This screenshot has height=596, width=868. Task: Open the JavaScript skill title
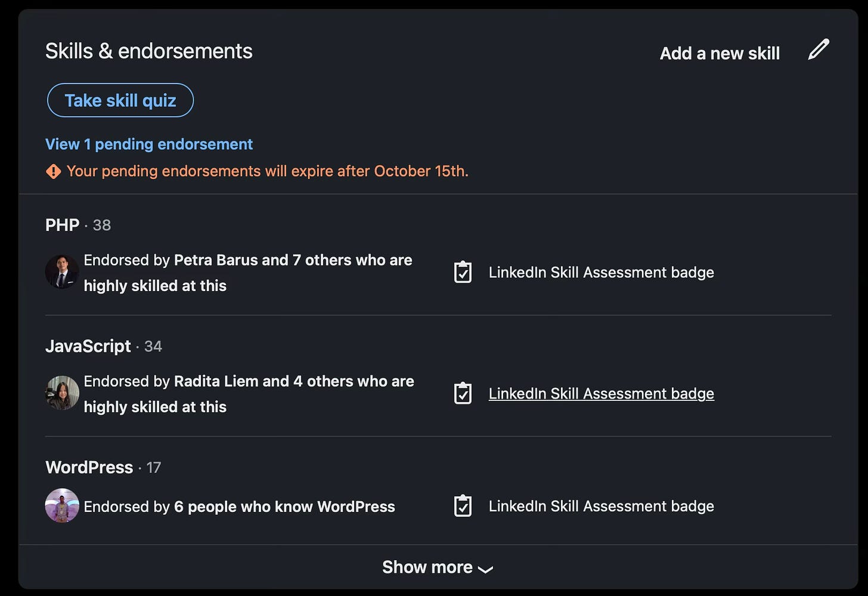[88, 346]
